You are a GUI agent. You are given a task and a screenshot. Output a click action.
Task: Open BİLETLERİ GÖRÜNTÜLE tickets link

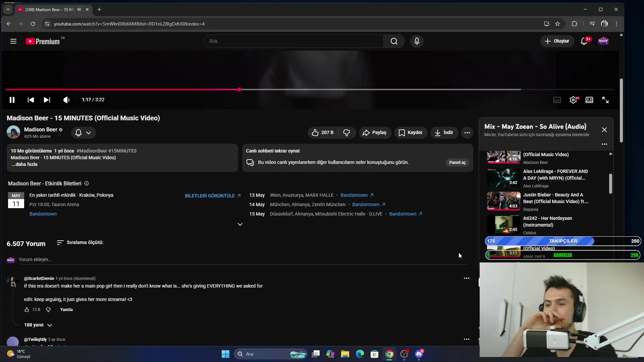[x=213, y=196]
